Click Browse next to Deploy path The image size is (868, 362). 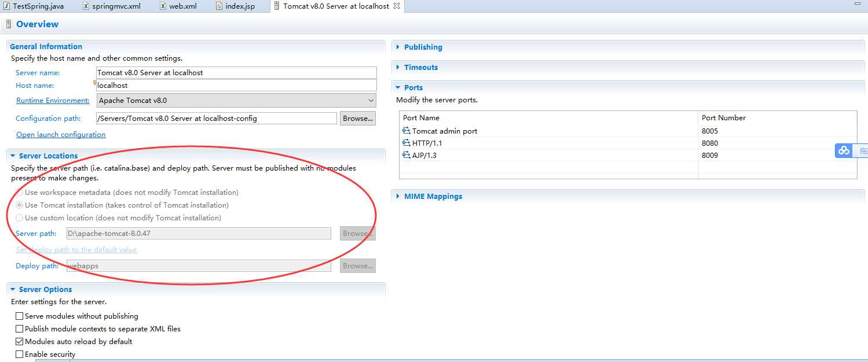357,266
